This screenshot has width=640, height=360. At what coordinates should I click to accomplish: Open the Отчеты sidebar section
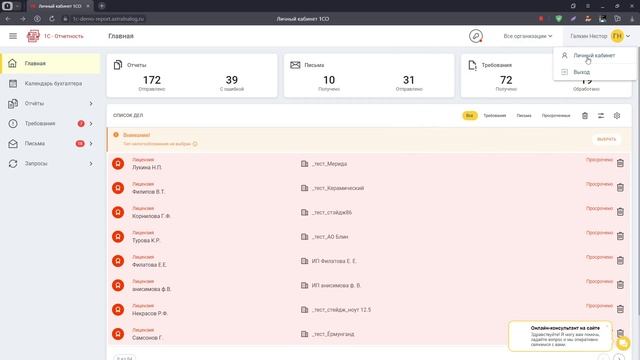(x=51, y=103)
